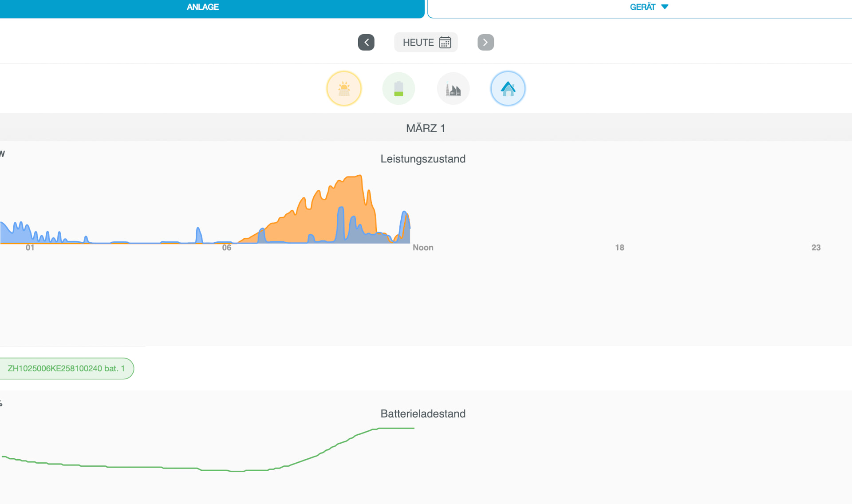Toggle the solar production chart icon

344,89
